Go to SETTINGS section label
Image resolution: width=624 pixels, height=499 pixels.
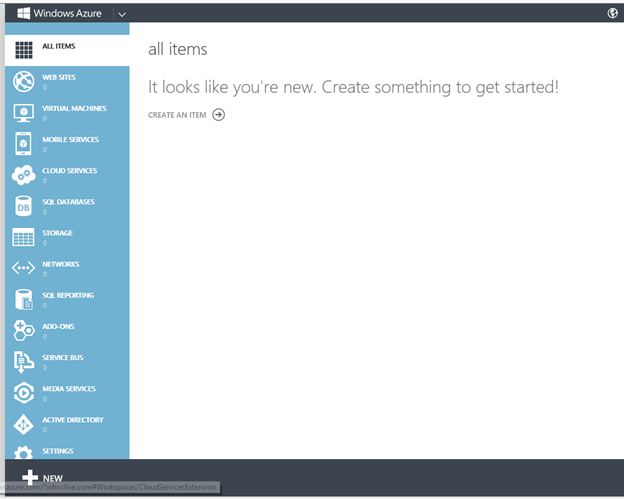click(x=58, y=451)
